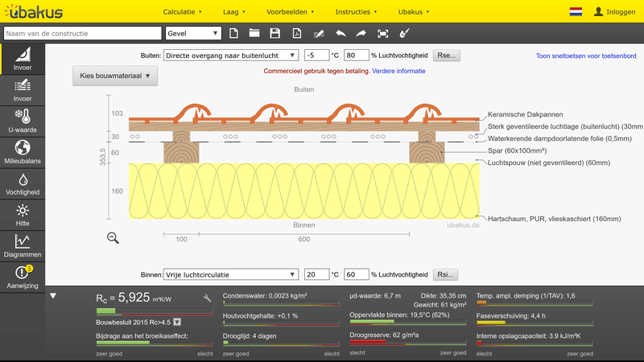Click the Faseverschuiving rating bar
Screen dimensions: 644x362
pyautogui.click(x=535, y=323)
